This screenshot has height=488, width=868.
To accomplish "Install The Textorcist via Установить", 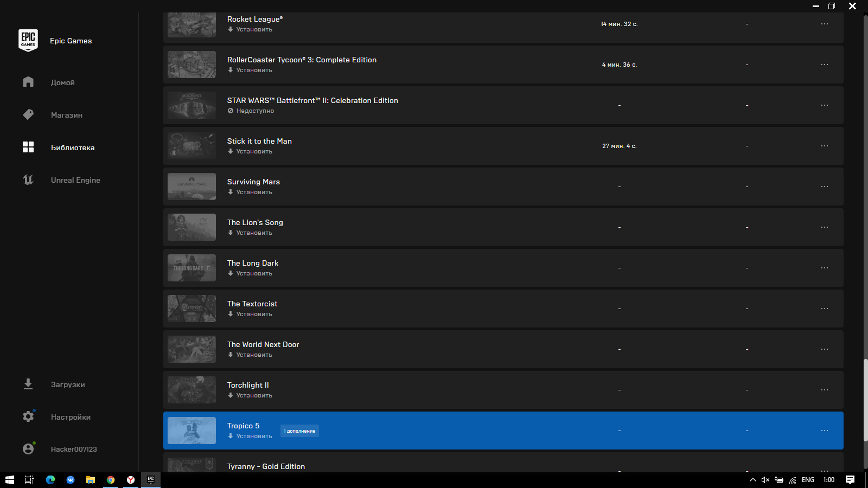I will point(250,314).
